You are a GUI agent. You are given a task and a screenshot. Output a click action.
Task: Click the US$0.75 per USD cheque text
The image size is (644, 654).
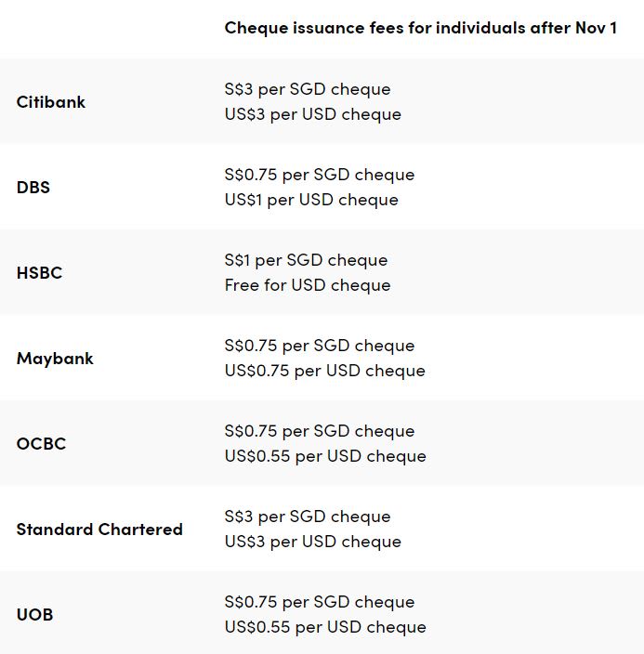[324, 371]
